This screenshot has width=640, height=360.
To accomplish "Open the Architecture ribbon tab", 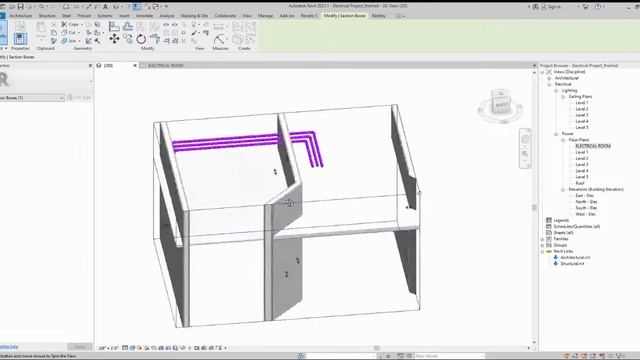I will pyautogui.click(x=21, y=16).
